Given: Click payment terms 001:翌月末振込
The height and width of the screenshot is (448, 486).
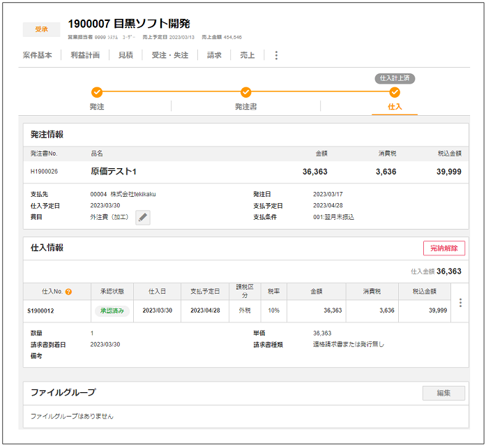Looking at the screenshot, I should click(333, 217).
